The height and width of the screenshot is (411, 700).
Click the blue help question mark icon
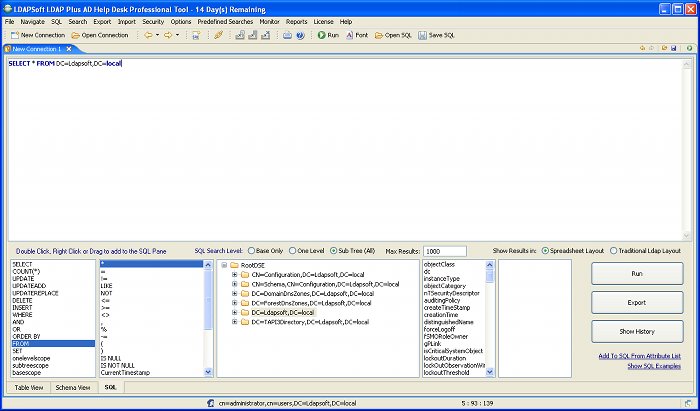click(301, 35)
